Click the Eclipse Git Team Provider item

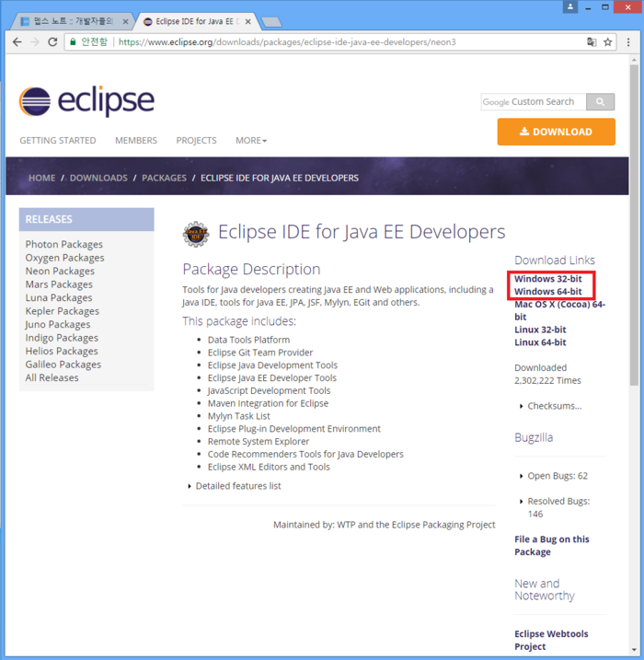tap(260, 353)
